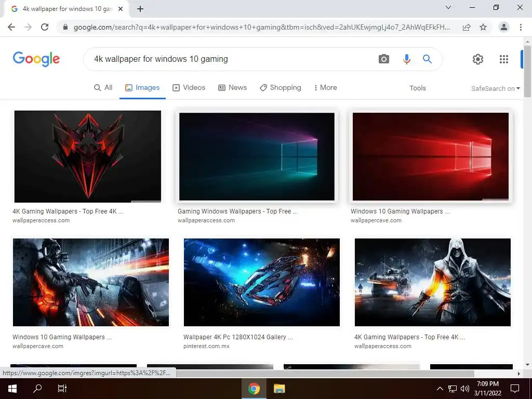Open Google quick settings gear
This screenshot has height=399, width=532.
coord(478,59)
